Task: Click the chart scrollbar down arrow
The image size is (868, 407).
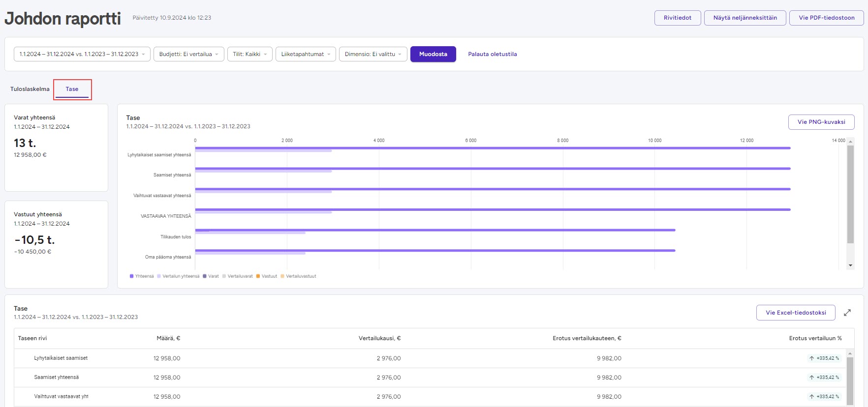Action: tap(850, 265)
